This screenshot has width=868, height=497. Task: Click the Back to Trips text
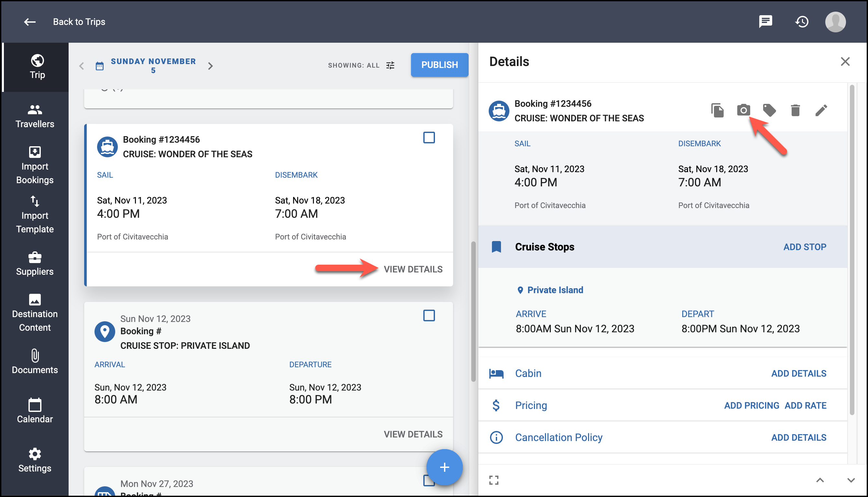[x=79, y=22]
